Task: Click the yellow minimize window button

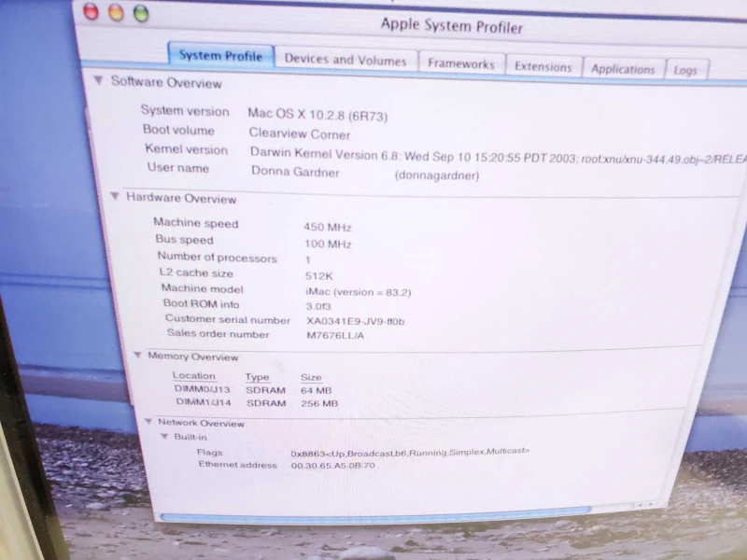Action: pos(116,12)
